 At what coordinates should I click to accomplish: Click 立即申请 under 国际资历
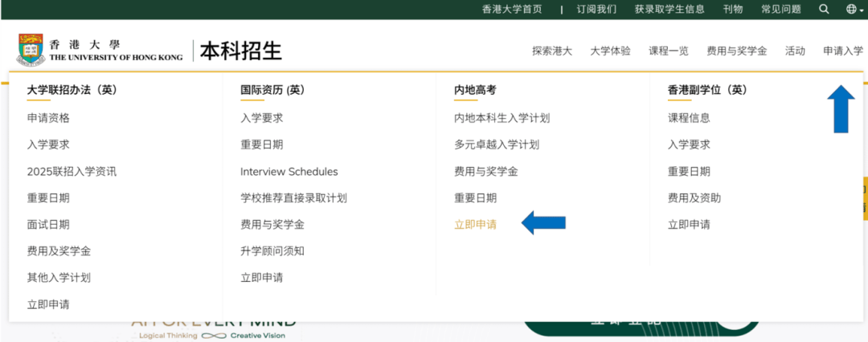(x=262, y=278)
